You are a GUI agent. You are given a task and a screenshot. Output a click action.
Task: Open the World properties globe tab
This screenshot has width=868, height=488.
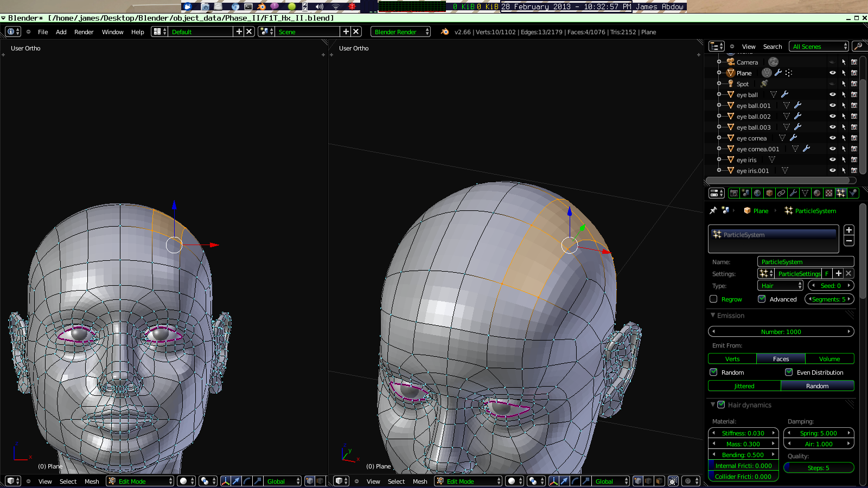pyautogui.click(x=757, y=193)
